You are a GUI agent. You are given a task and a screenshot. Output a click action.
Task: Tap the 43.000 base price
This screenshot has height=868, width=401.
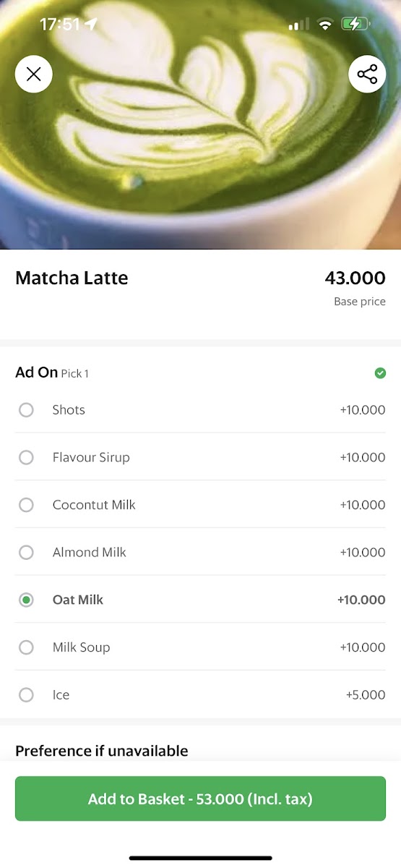(x=355, y=278)
